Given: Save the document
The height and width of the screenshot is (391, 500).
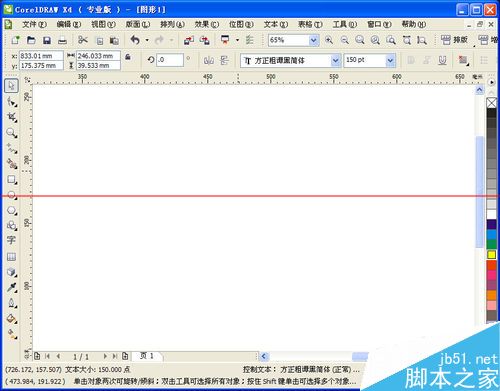Looking at the screenshot, I should (47, 40).
